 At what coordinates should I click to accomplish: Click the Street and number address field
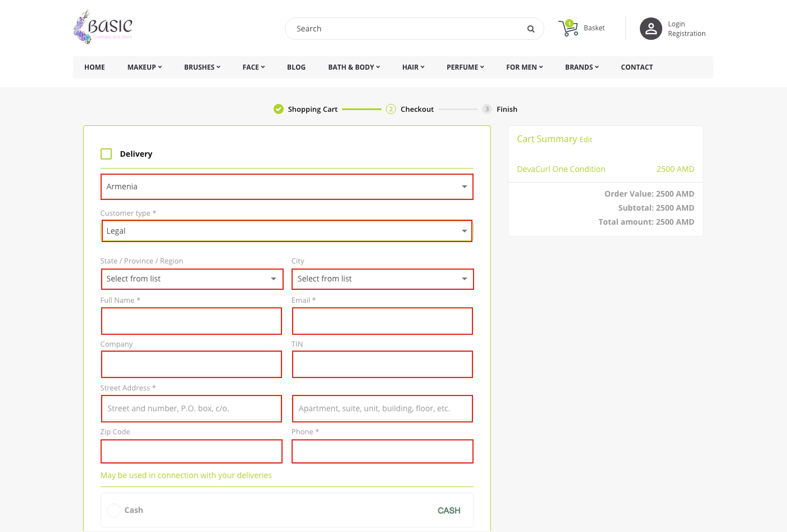click(192, 408)
